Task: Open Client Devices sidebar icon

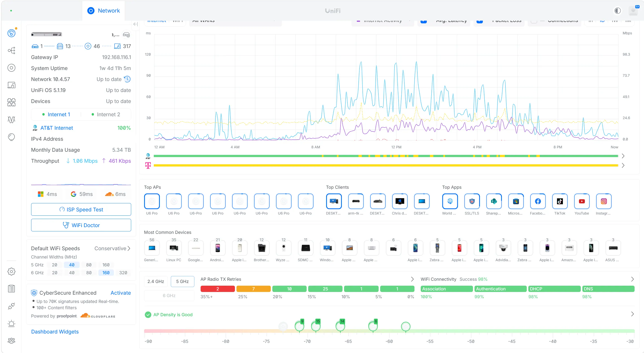Action: 11,85
